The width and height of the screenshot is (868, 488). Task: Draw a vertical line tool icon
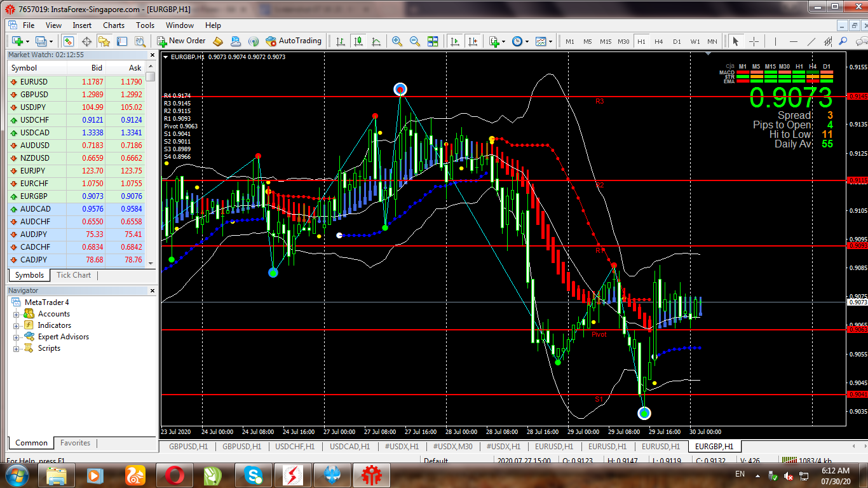773,41
